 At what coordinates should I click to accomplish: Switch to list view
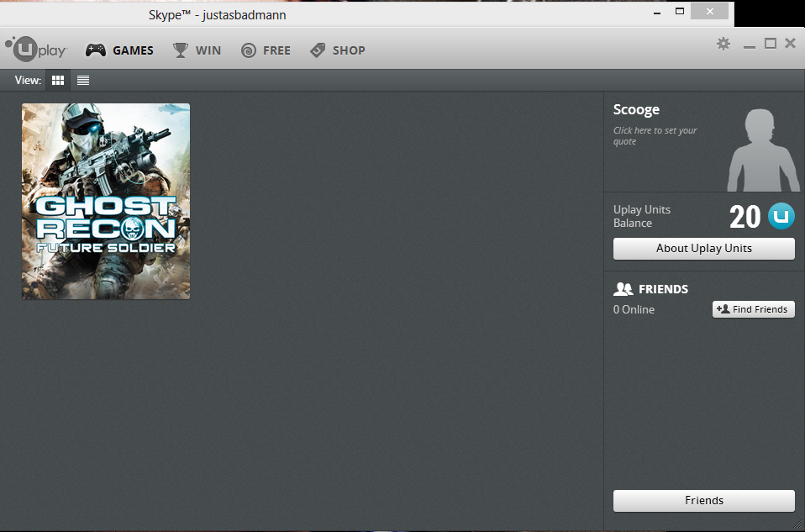(x=83, y=80)
